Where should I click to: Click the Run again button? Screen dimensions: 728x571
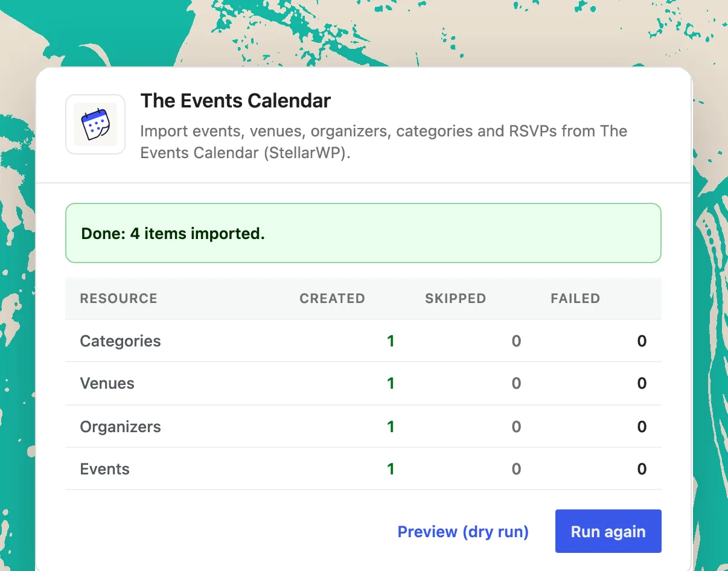(x=608, y=531)
